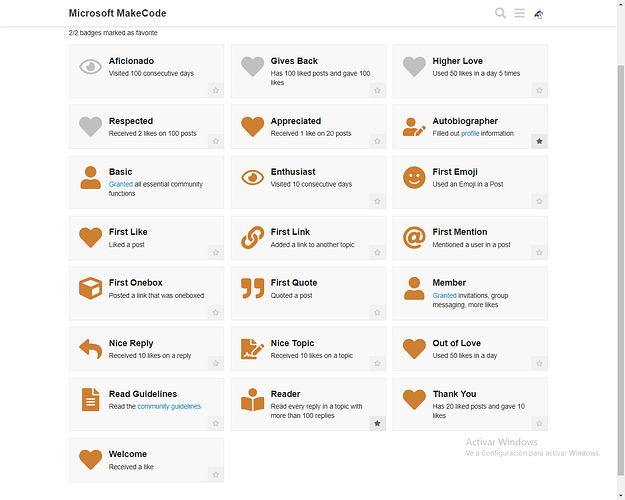Mark Aficionado badge as favorite

[216, 91]
